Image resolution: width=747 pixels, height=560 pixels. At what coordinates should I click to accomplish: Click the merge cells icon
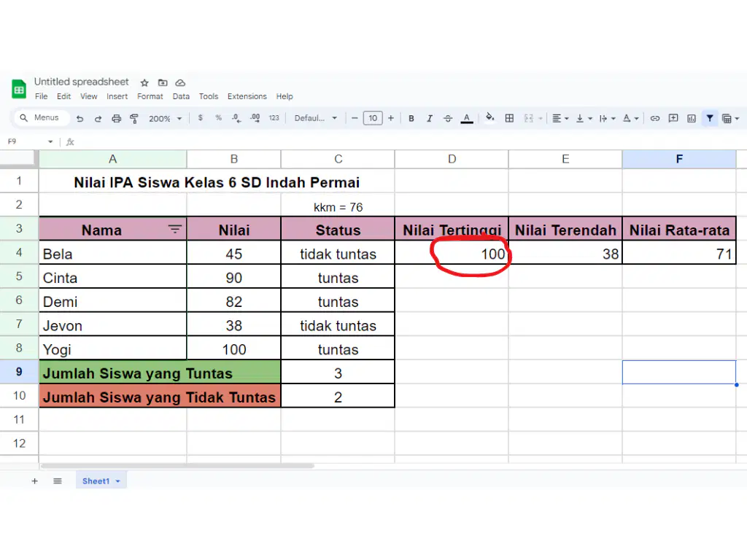pyautogui.click(x=528, y=118)
